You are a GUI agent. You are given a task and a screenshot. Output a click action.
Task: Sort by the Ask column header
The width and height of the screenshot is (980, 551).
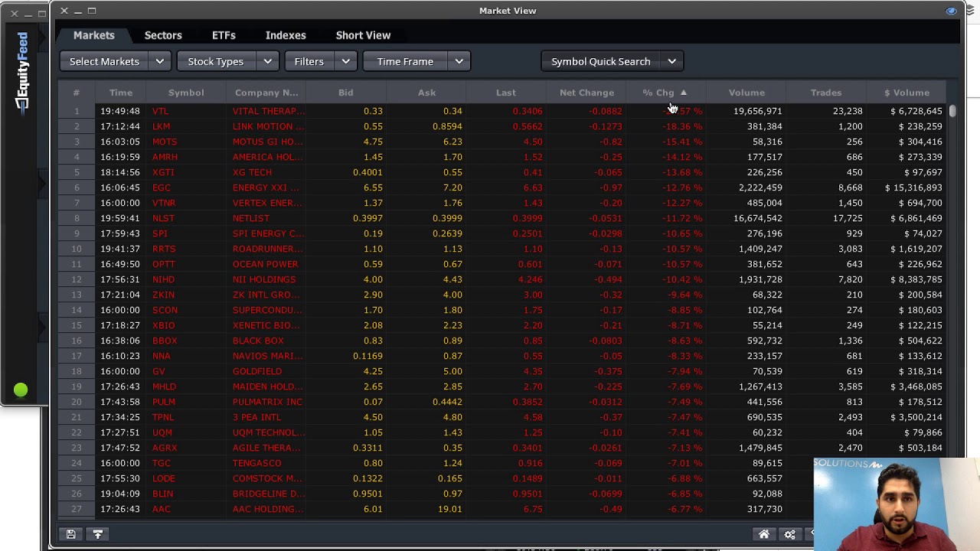[426, 93]
